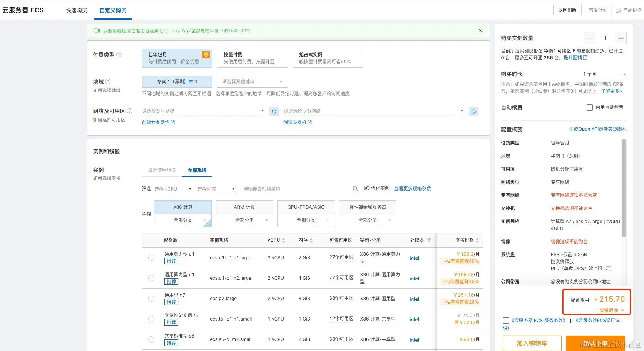Click the 提升配额 external link

575,58
